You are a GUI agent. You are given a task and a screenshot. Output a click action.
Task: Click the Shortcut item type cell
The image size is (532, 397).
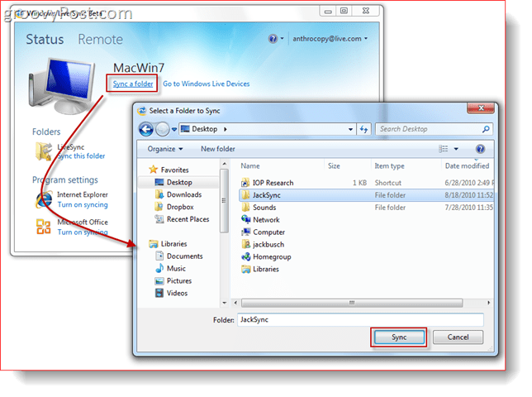pos(387,183)
